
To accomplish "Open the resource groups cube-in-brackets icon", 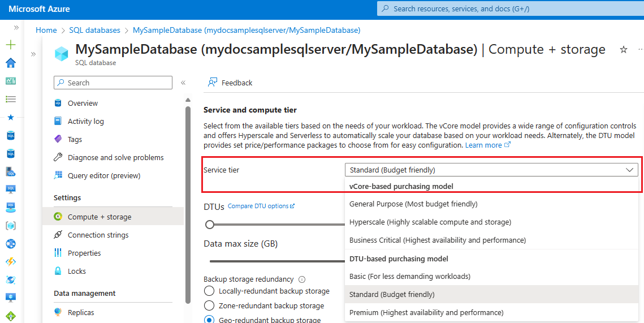I will point(11,226).
